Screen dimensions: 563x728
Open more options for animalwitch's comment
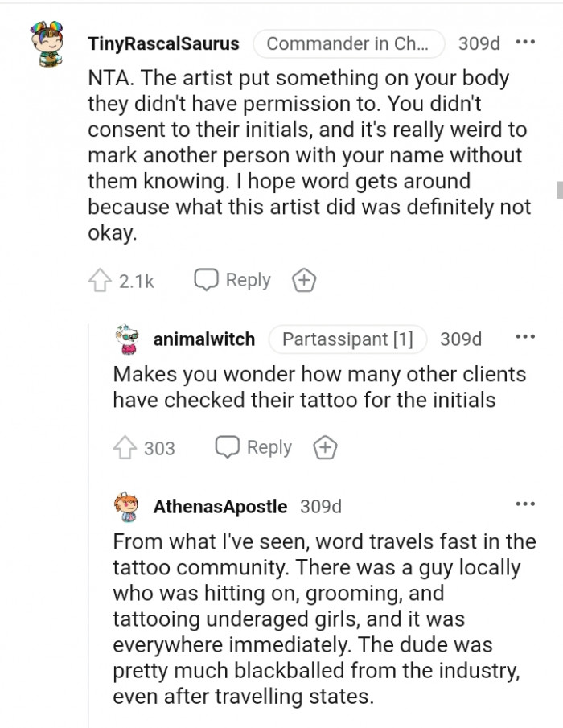pos(525,338)
